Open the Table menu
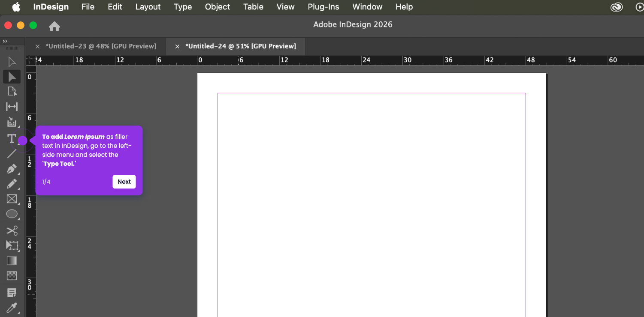 (253, 7)
